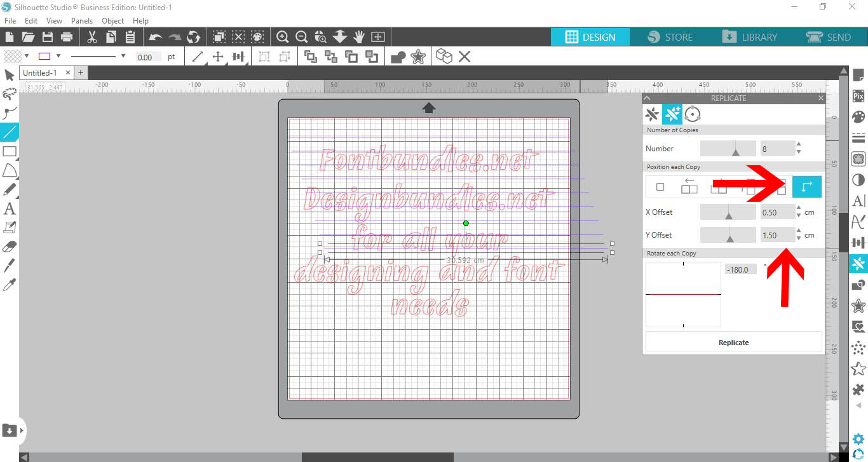Image resolution: width=868 pixels, height=462 pixels.
Task: Select the Line drawing tool
Action: pyautogui.click(x=10, y=132)
